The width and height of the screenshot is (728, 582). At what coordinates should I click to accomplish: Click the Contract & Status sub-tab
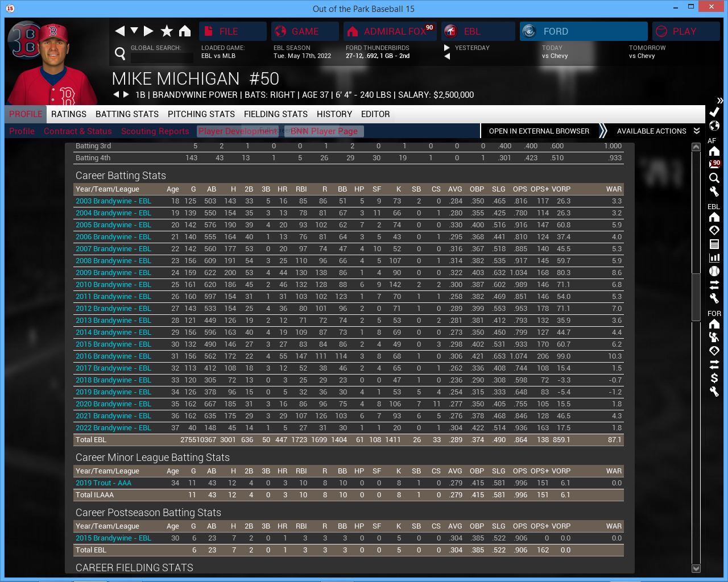(78, 131)
